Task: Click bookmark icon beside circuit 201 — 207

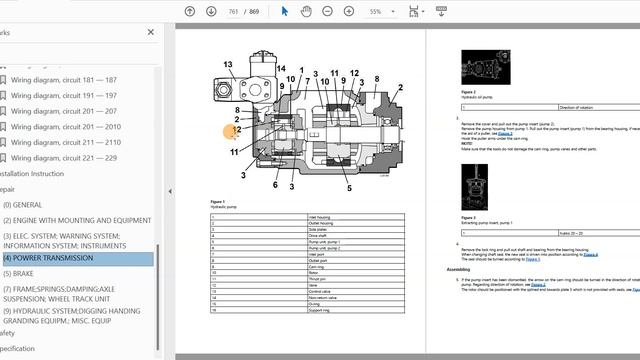Action: (x=3, y=111)
